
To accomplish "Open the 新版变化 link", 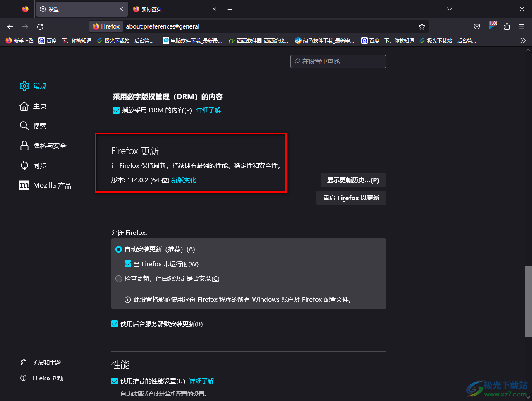I will (184, 180).
